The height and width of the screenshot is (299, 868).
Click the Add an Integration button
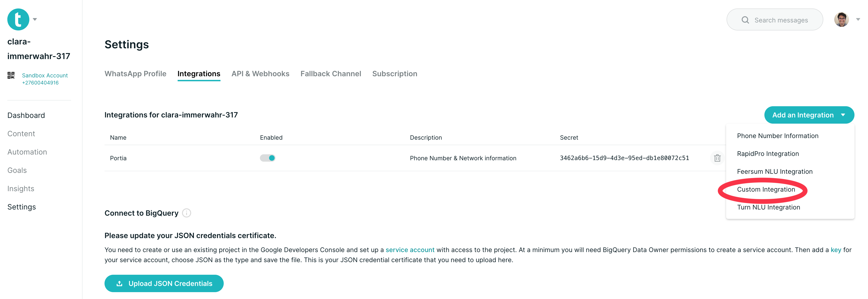click(x=809, y=115)
